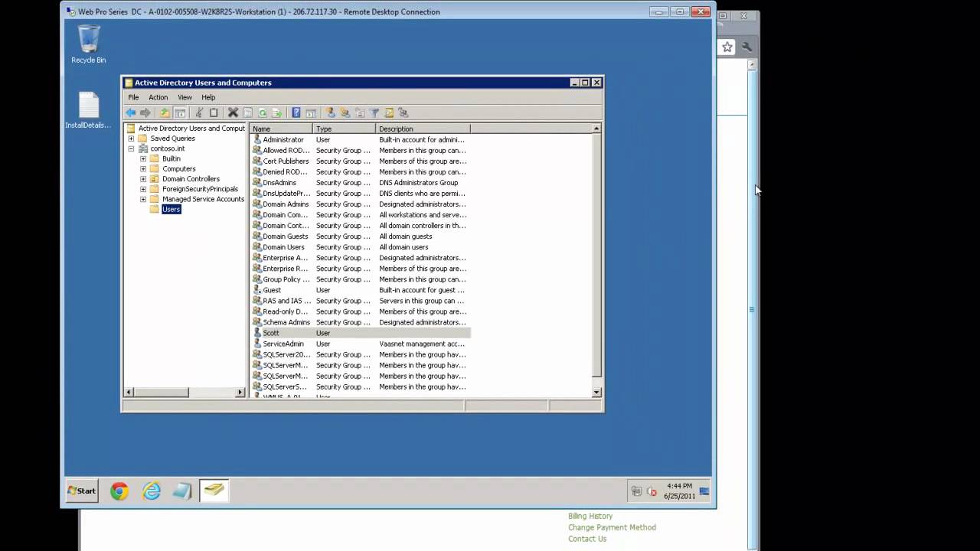Sort list by the Name column header

tap(281, 129)
